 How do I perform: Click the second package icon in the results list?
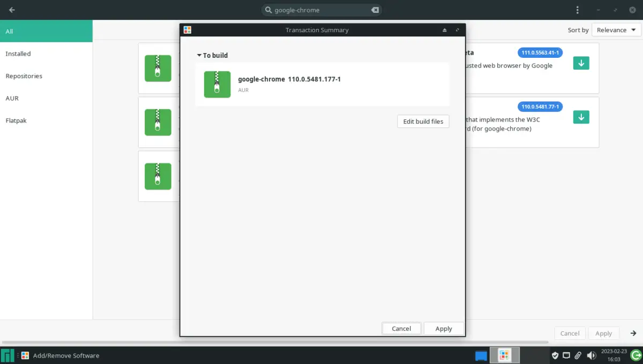tap(158, 122)
